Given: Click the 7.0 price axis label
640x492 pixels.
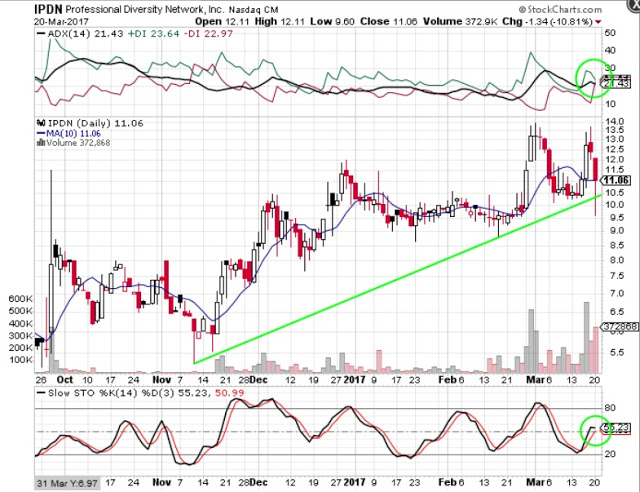Looking at the screenshot, I should [x=613, y=294].
